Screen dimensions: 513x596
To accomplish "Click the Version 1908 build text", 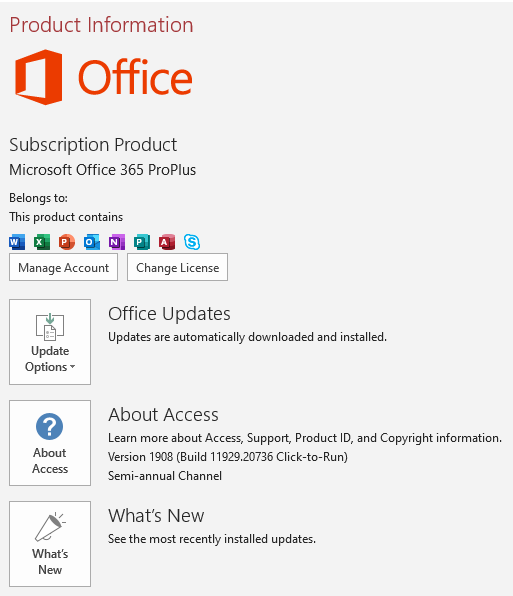I will point(228,457).
